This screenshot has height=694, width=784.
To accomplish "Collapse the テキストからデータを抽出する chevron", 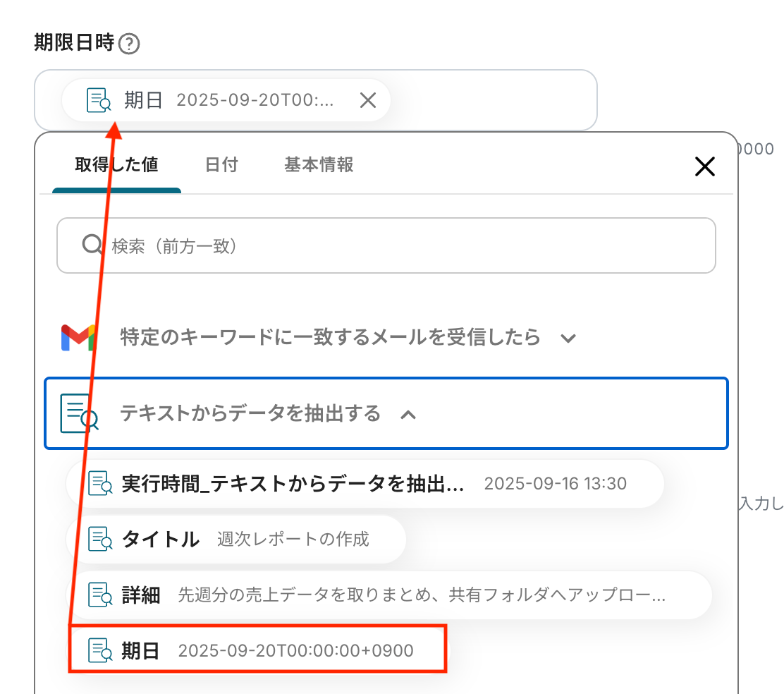I will click(408, 415).
